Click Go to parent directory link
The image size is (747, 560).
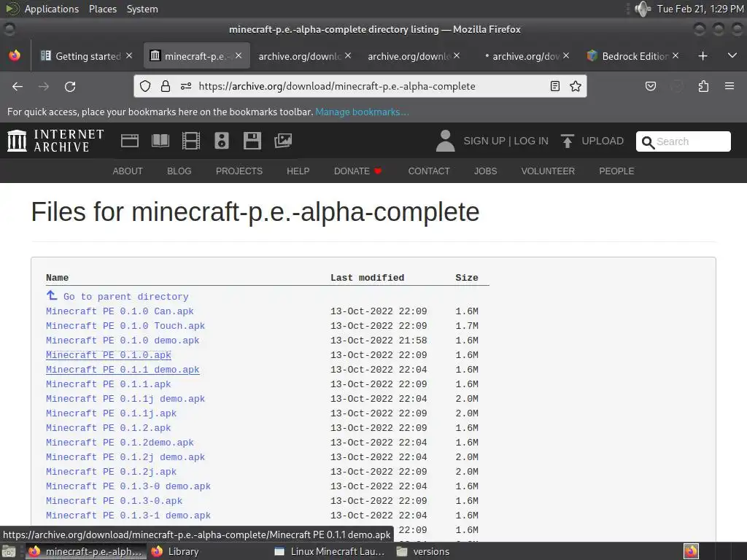(125, 297)
